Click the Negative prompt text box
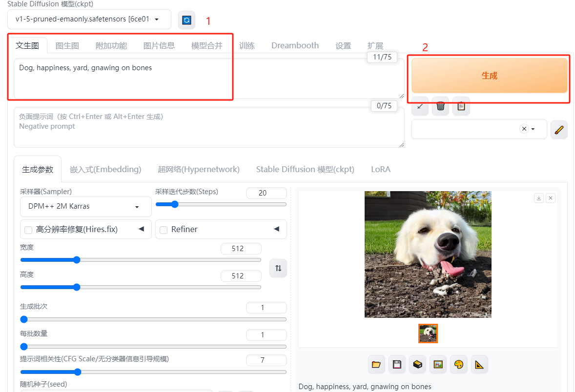 click(209, 127)
